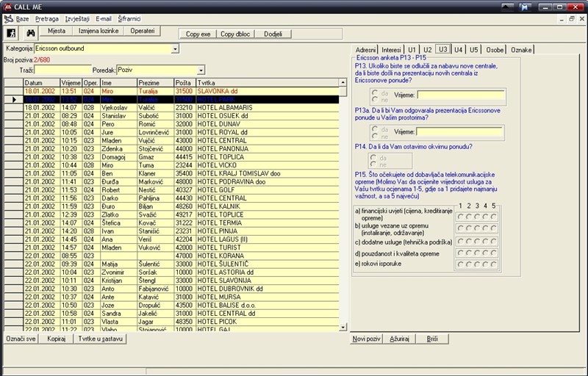The width and height of the screenshot is (588, 376).
Task: Click the Prezime column header
Action: point(156,83)
